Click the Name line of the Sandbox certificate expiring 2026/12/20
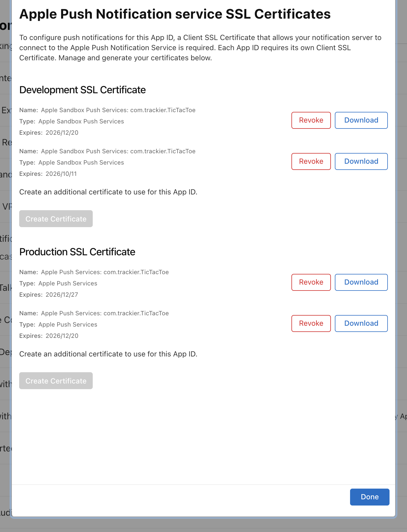This screenshot has height=532, width=407. click(107, 110)
